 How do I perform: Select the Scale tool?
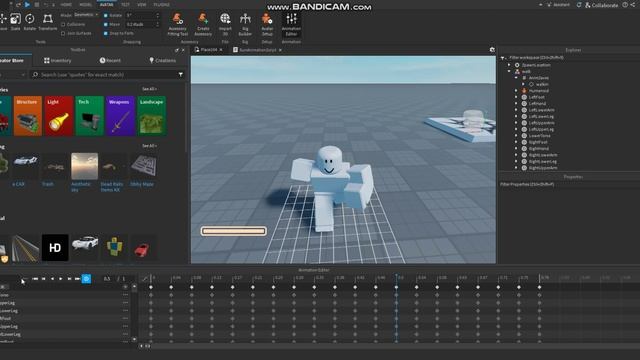click(16, 22)
